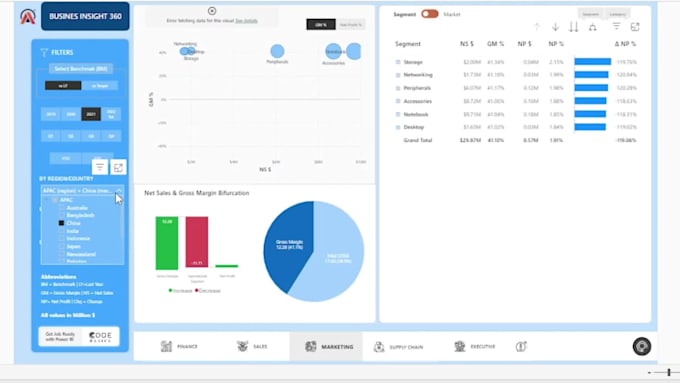Screen dimensions: 680x383
Task: Check the Australia checkbox
Action: tap(62, 208)
